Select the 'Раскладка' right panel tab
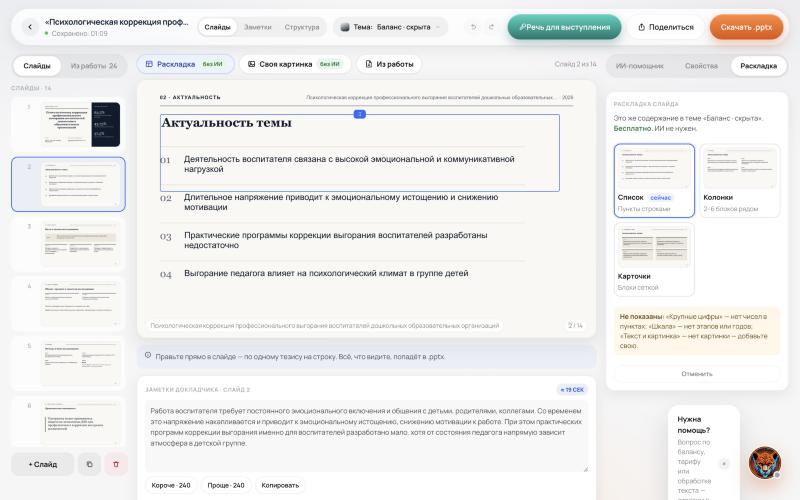 coord(759,66)
